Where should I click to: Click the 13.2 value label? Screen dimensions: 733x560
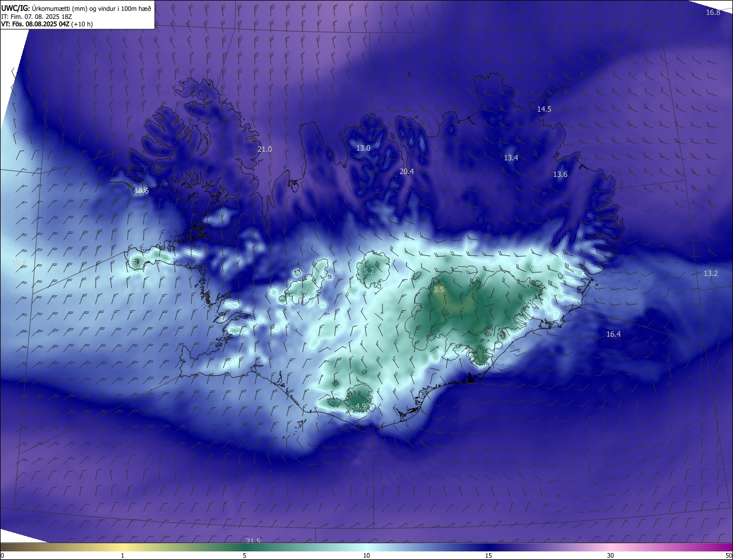point(711,273)
